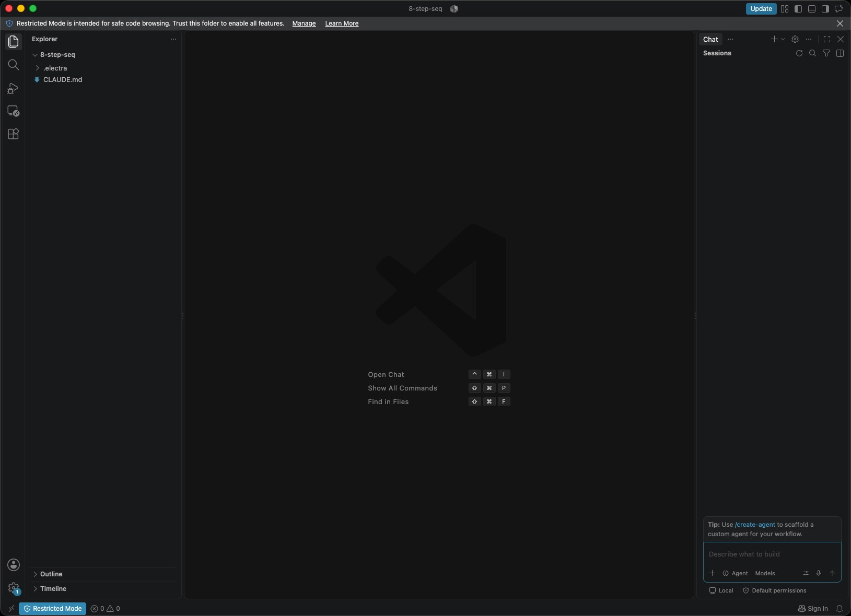Send the chat message arrow
The height and width of the screenshot is (616, 851).
click(x=832, y=573)
